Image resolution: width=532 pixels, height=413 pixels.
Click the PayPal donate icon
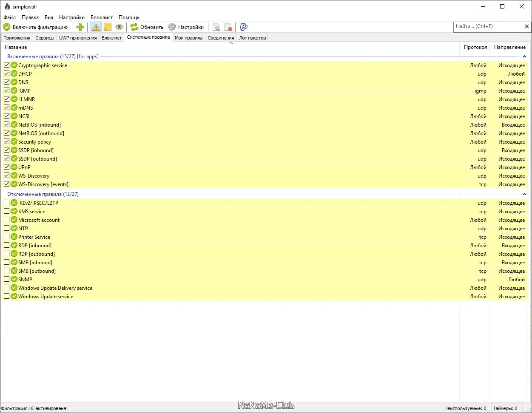point(244,27)
